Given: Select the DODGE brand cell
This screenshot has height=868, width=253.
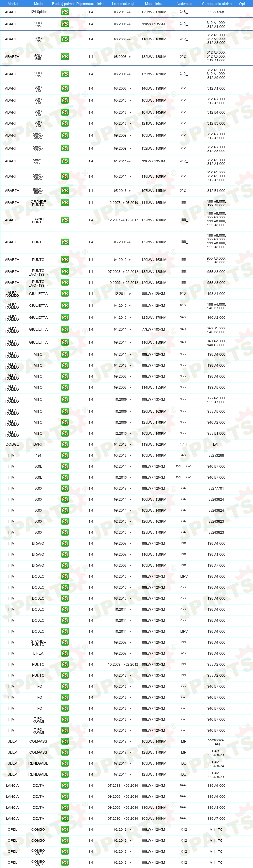Looking at the screenshot, I should 13,444.
